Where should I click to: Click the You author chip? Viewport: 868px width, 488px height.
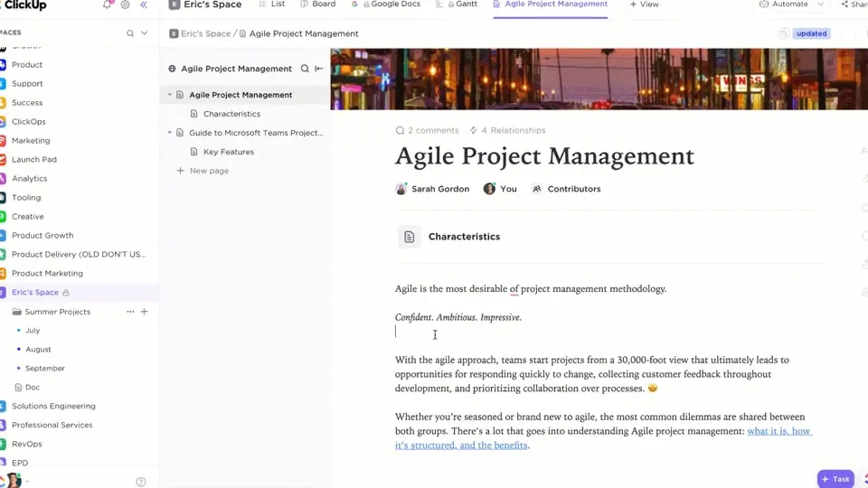[x=500, y=189]
